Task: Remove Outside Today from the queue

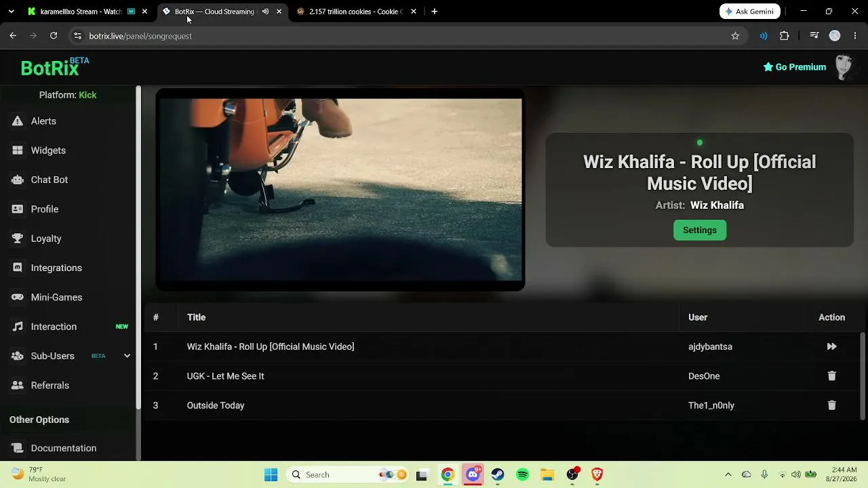Action: [831, 405]
